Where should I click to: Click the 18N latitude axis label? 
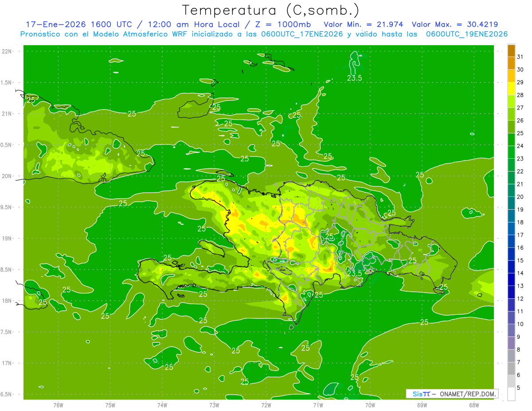pos(8,301)
